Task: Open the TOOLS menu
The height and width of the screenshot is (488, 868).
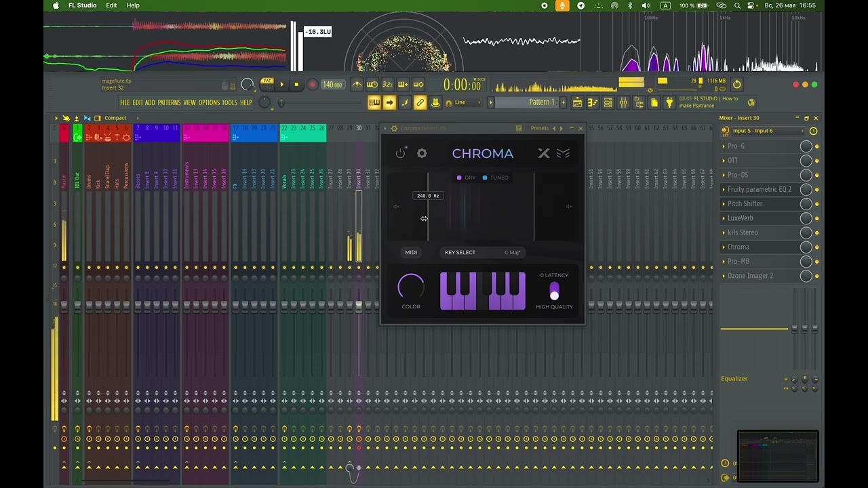Action: pos(230,102)
